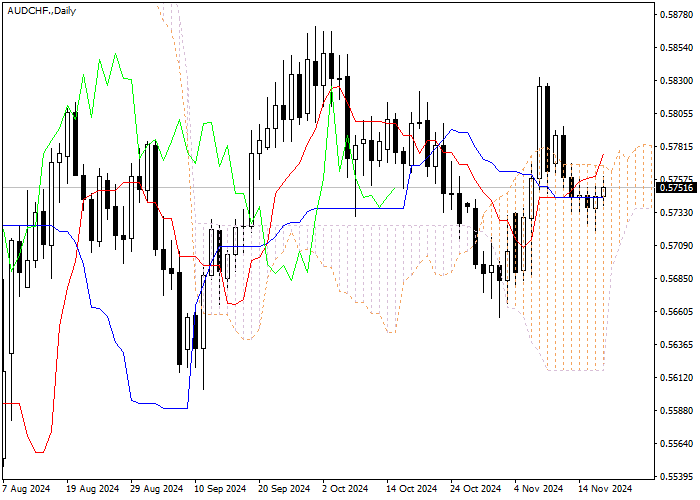Click the 0.57330 price axis label

tap(677, 213)
